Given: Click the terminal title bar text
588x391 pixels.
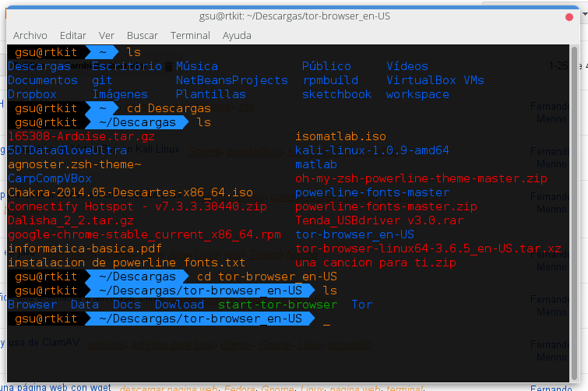Looking at the screenshot, I should 294,16.
